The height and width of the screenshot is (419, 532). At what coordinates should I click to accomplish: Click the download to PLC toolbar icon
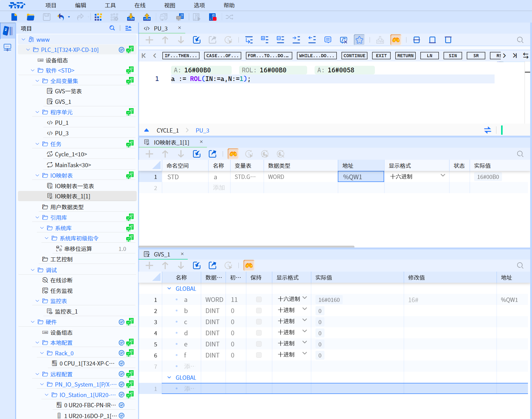pyautogui.click(x=131, y=17)
